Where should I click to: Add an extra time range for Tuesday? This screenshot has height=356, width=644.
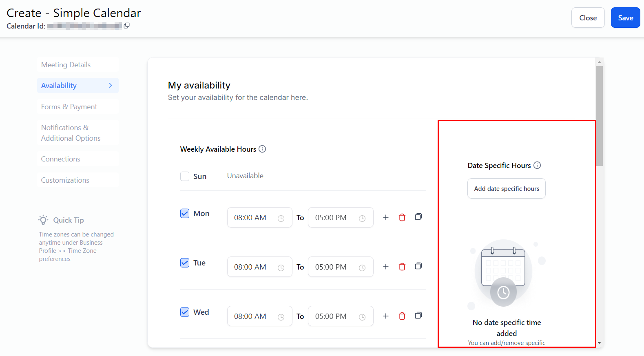coord(385,267)
